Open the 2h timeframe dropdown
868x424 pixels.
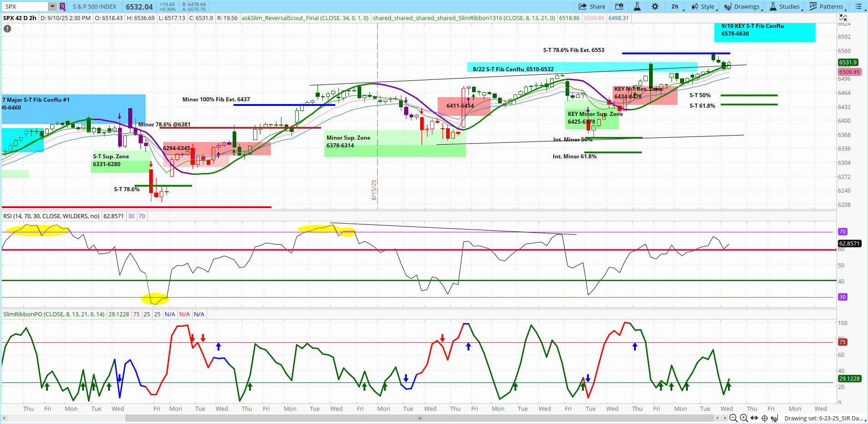(x=676, y=6)
